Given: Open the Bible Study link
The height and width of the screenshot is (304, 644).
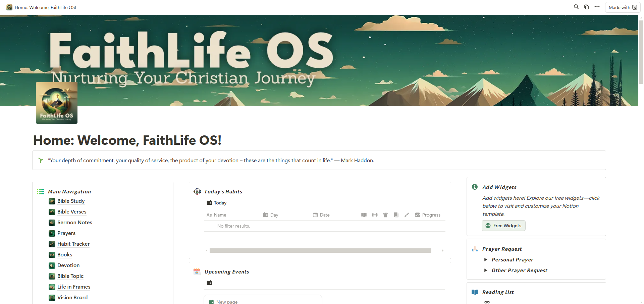Looking at the screenshot, I should tap(71, 201).
